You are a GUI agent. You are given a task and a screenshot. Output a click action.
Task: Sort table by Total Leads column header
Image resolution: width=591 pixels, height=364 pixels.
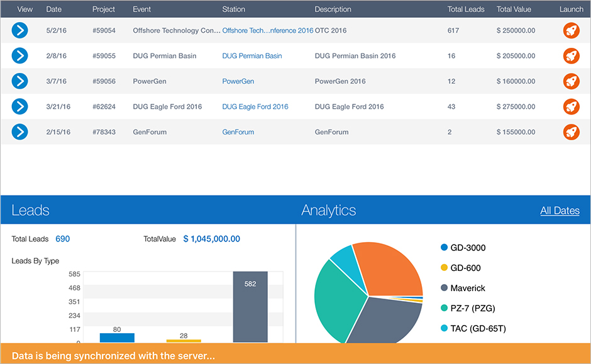click(466, 9)
